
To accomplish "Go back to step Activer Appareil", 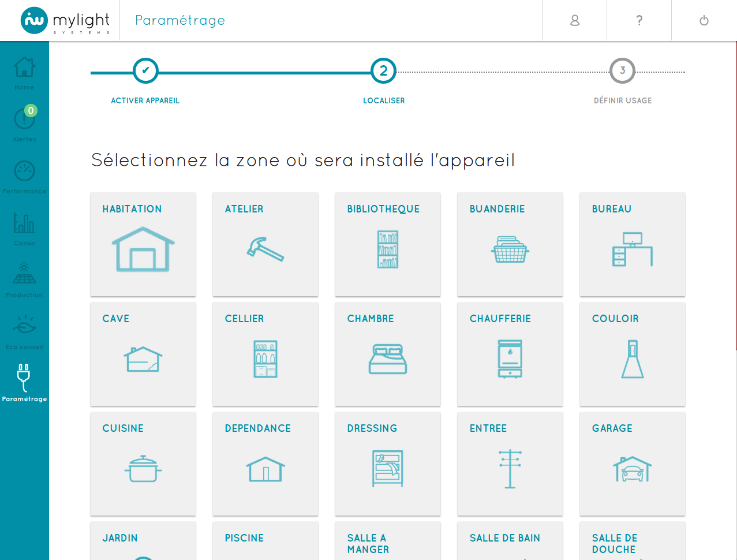I will [x=145, y=71].
